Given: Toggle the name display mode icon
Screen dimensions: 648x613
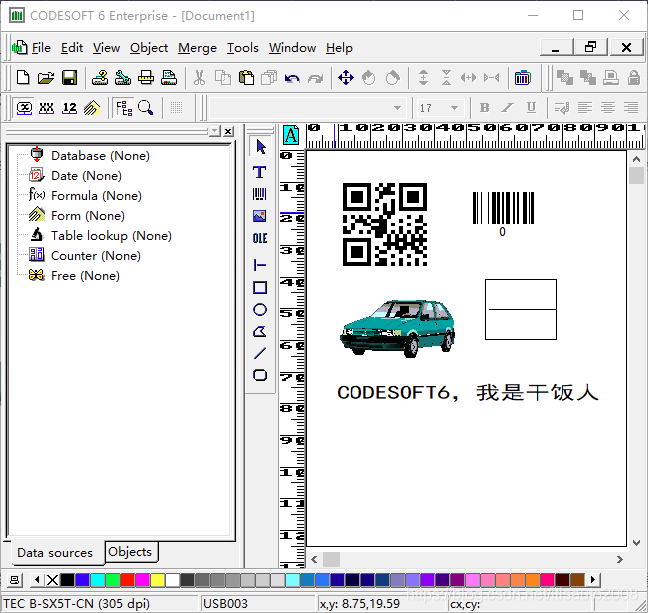Looking at the screenshot, I should coord(24,108).
